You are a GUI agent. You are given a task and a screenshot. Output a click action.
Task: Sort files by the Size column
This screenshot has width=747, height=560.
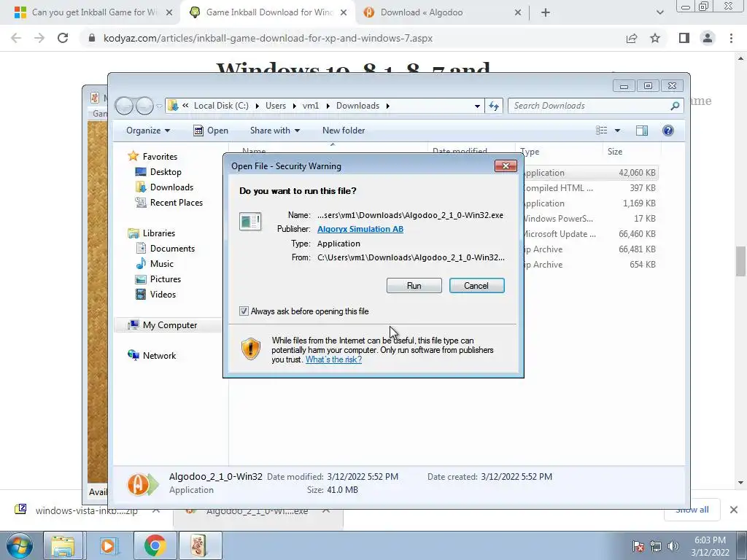(614, 152)
